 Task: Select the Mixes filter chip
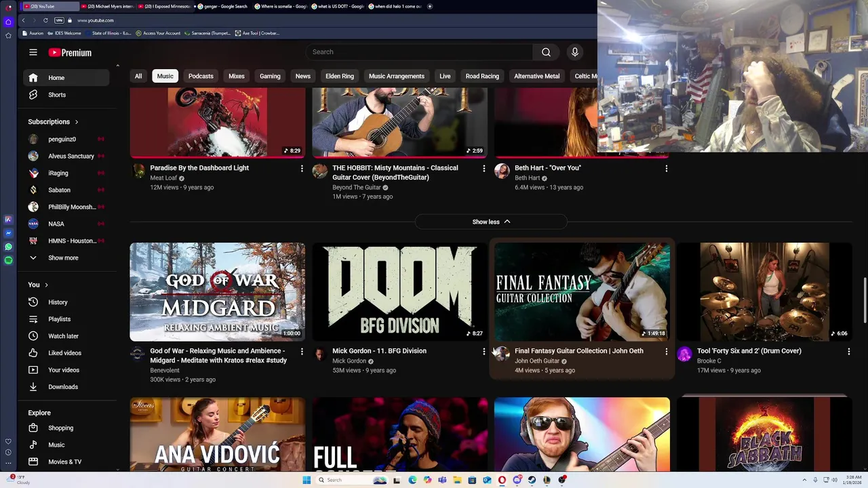pos(237,76)
